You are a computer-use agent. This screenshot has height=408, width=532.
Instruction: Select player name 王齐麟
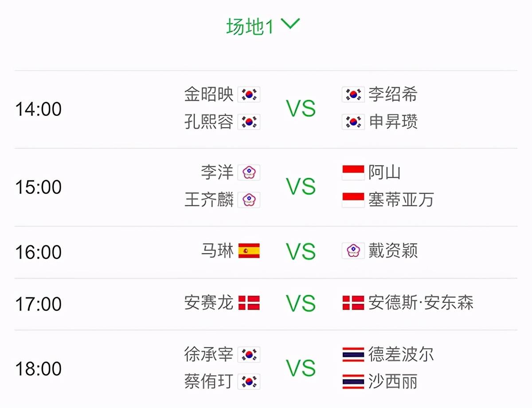coord(209,200)
